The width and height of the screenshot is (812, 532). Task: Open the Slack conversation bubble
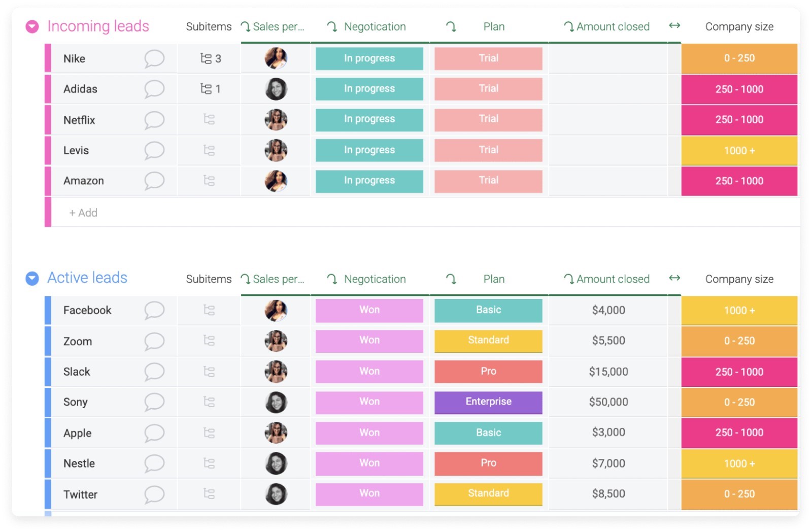154,372
